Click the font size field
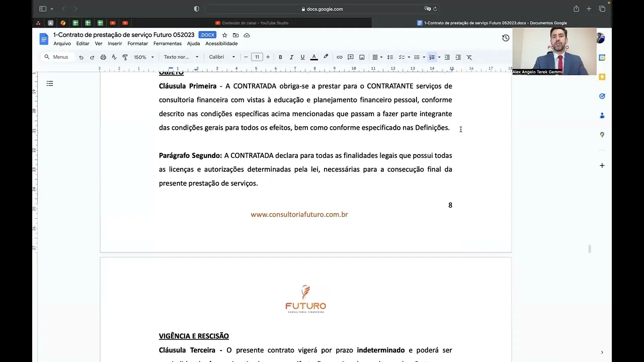The height and width of the screenshot is (362, 644). pyautogui.click(x=257, y=57)
